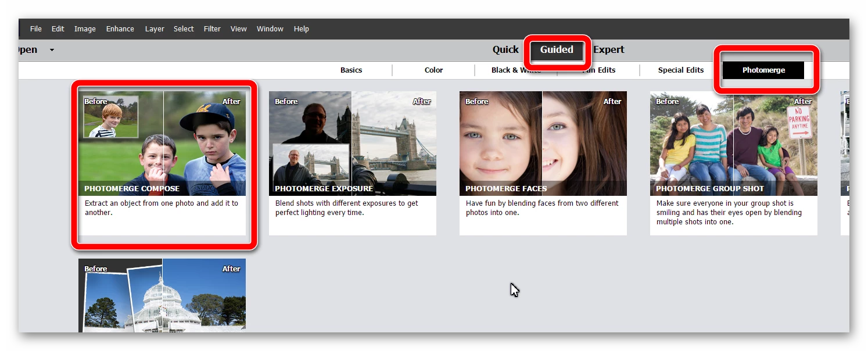Open the Photomerge Exposure thumbnail
The height and width of the screenshot is (351, 868).
pos(353,143)
